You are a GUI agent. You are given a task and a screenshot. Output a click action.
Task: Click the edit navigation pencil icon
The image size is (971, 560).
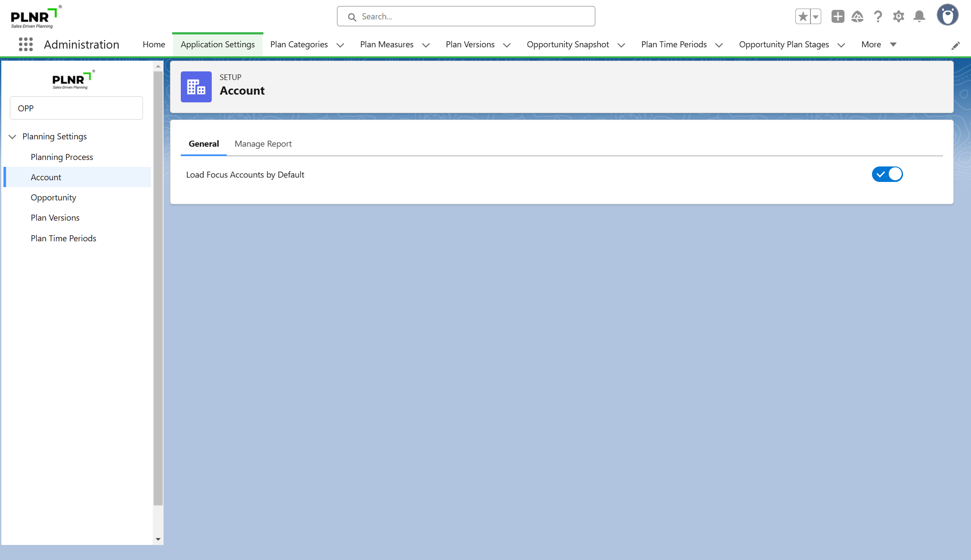point(956,46)
